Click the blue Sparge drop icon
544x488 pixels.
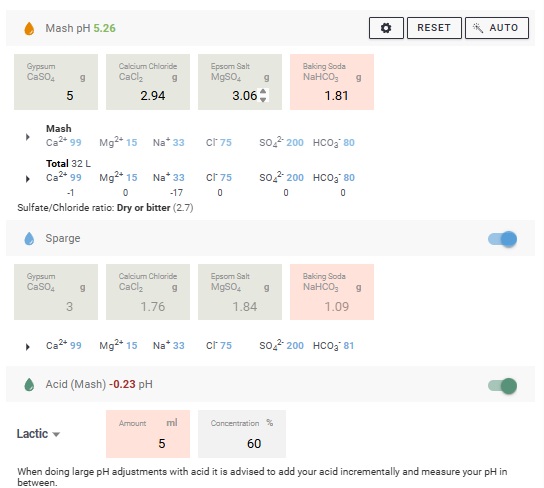tap(29, 239)
